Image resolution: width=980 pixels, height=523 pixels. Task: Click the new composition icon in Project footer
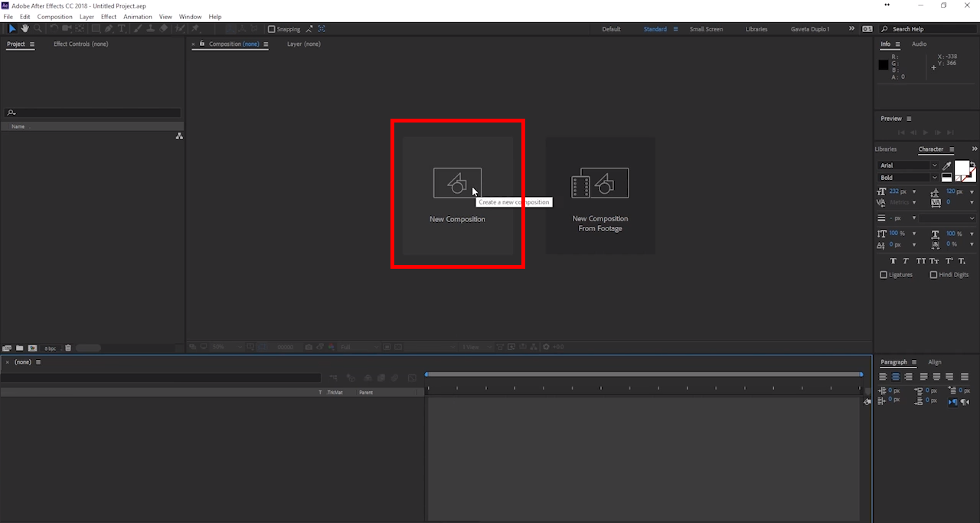click(x=32, y=348)
